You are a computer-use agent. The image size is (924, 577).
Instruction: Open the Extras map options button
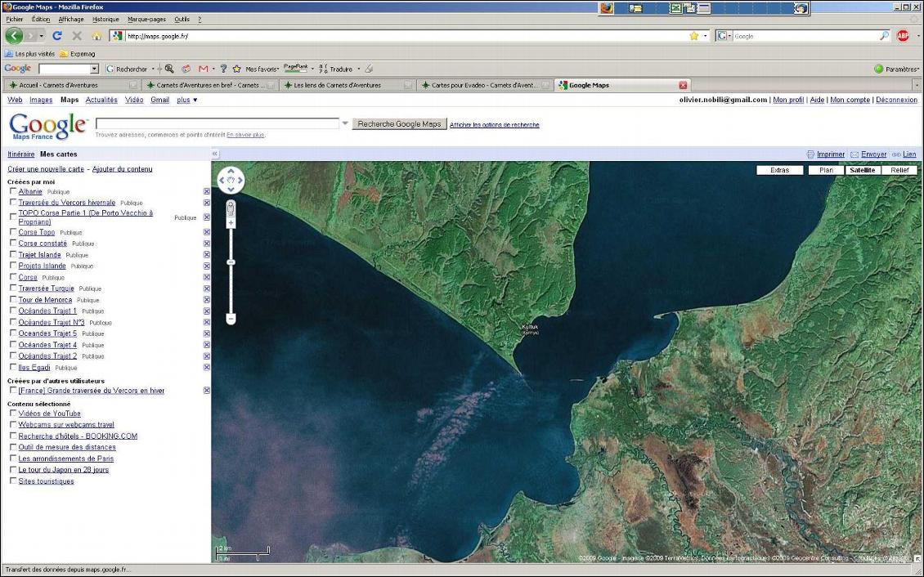[779, 170]
